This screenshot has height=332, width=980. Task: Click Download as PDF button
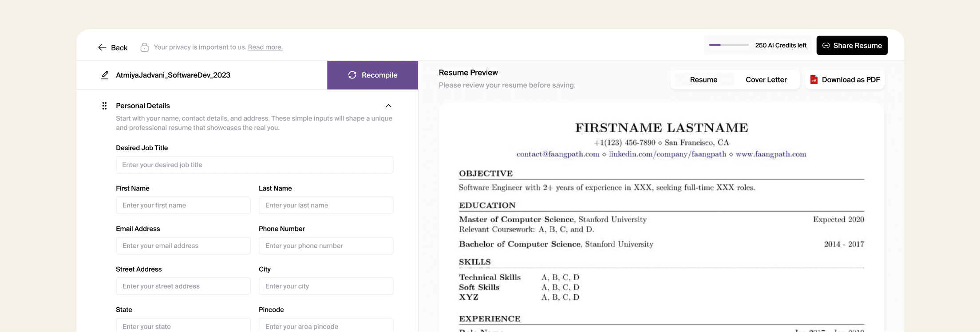[845, 80]
